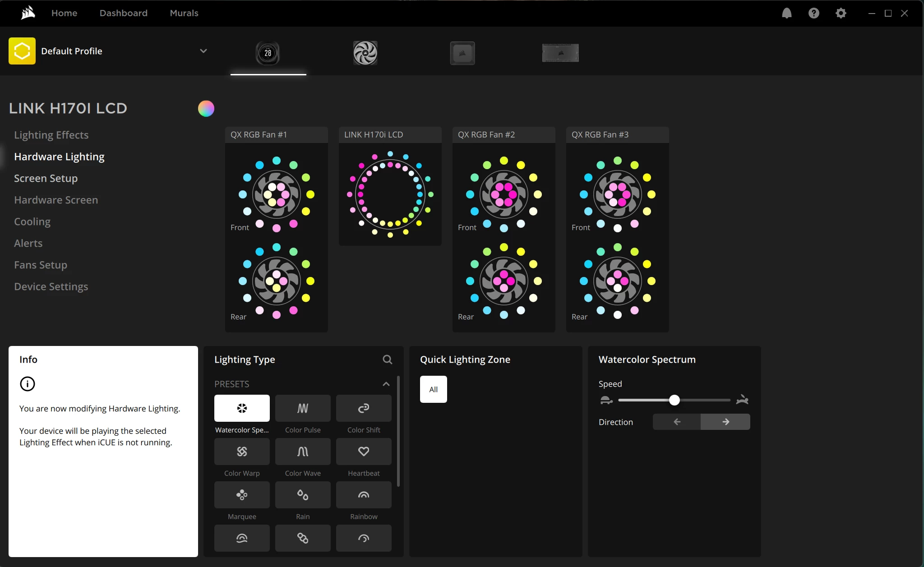Select the Color Shift lighting preset
924x567 pixels.
(x=364, y=408)
